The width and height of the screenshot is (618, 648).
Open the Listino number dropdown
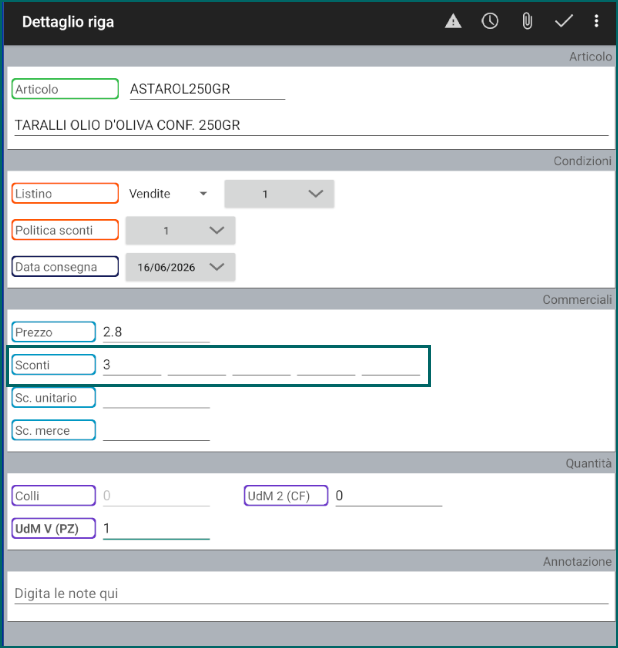(279, 194)
